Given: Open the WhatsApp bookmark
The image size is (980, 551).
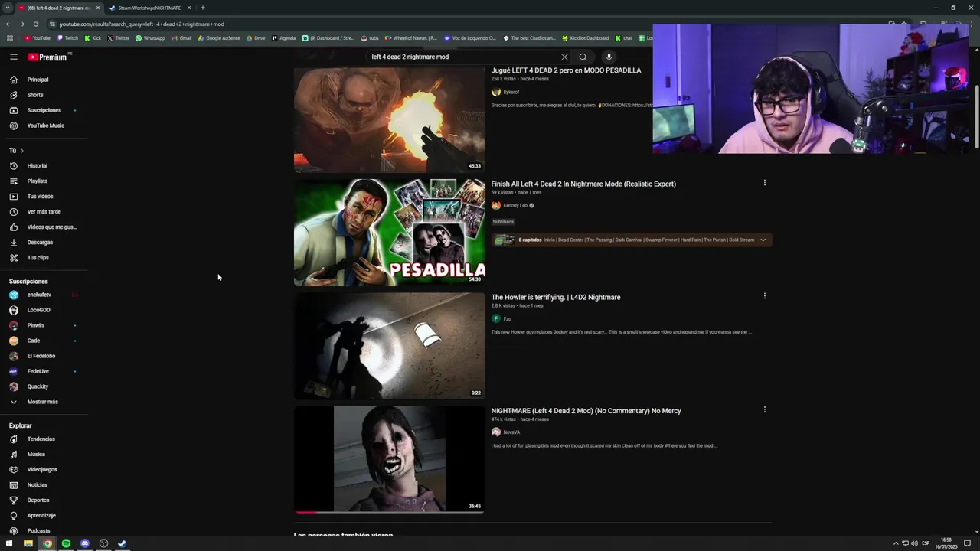Looking at the screenshot, I should coord(150,38).
